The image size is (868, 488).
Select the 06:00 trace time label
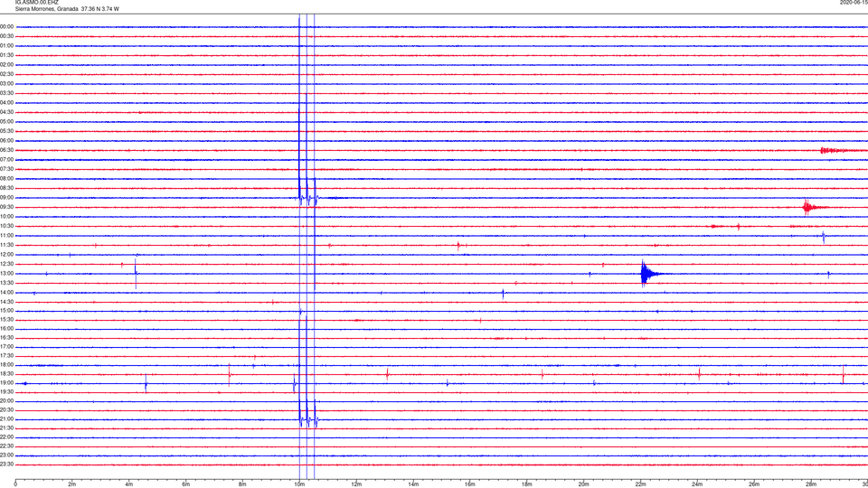6,141
